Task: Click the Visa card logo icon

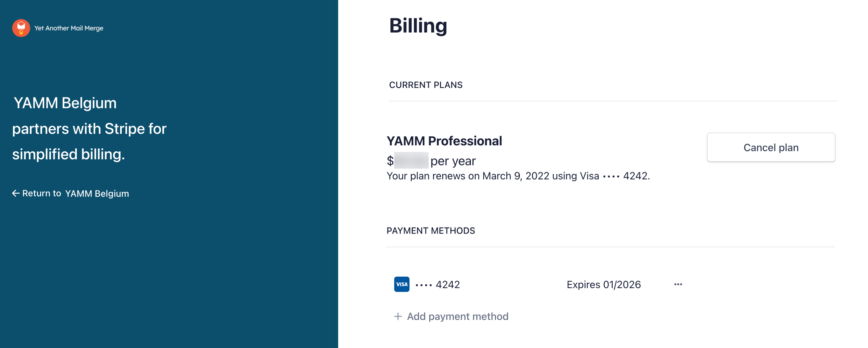Action: click(x=402, y=284)
